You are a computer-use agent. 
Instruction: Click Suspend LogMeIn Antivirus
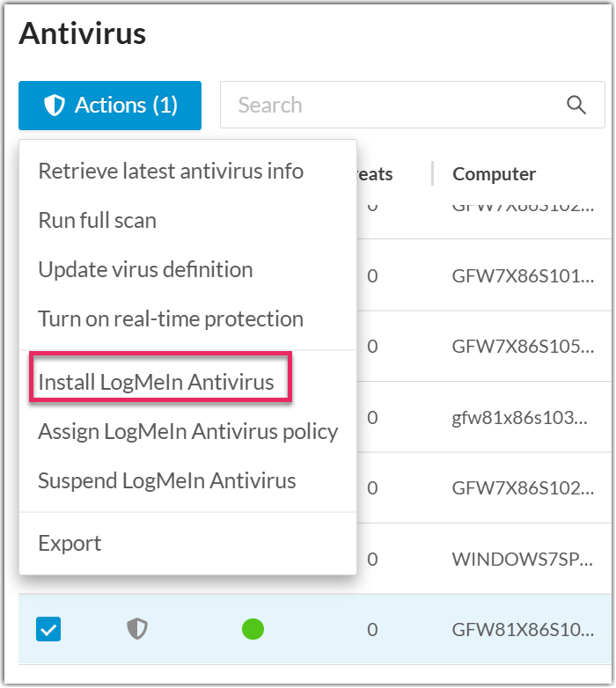coord(167,481)
